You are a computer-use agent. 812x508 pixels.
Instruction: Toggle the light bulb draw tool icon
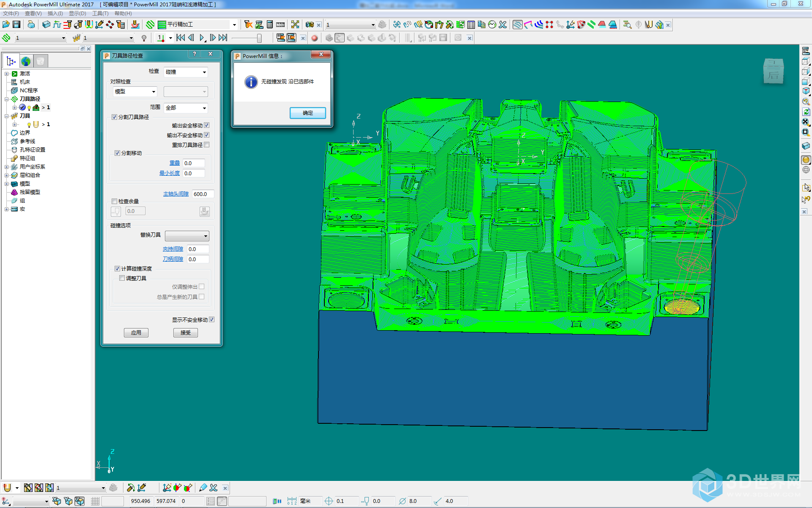click(144, 38)
